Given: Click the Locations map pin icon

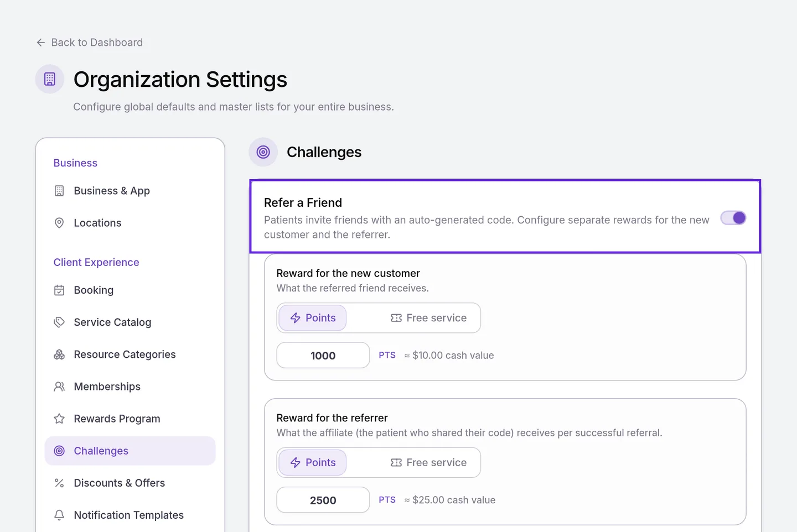Looking at the screenshot, I should point(59,223).
